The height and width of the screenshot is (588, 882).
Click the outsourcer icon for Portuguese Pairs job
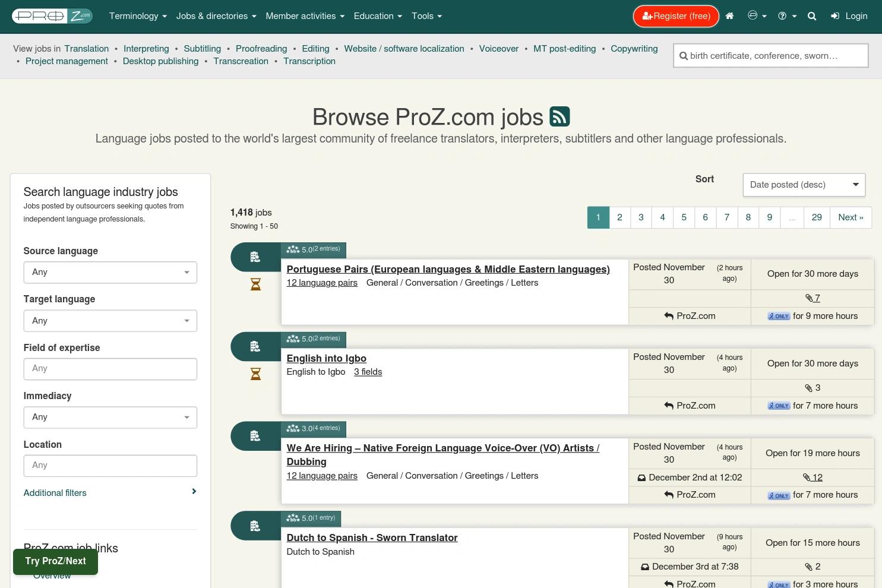pos(255,257)
